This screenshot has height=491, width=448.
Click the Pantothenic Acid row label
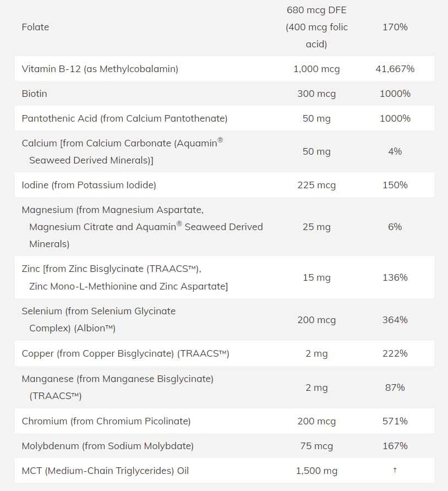124,118
